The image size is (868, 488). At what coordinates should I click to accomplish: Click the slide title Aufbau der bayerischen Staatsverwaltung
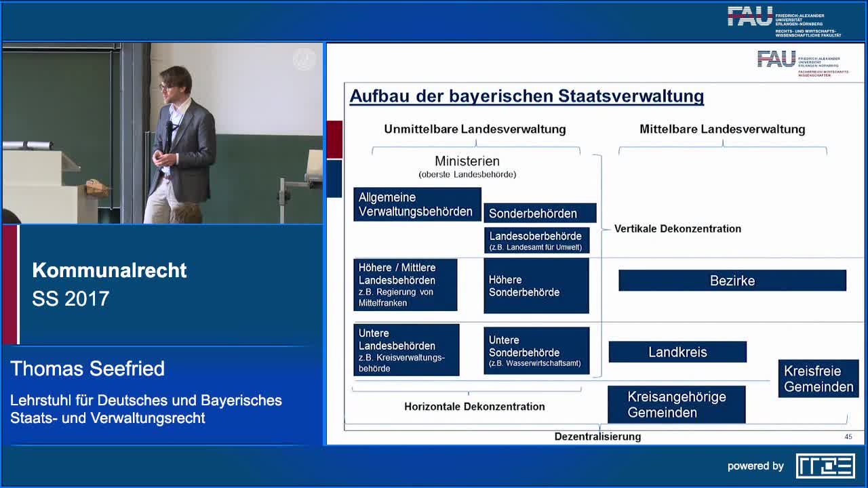point(526,96)
